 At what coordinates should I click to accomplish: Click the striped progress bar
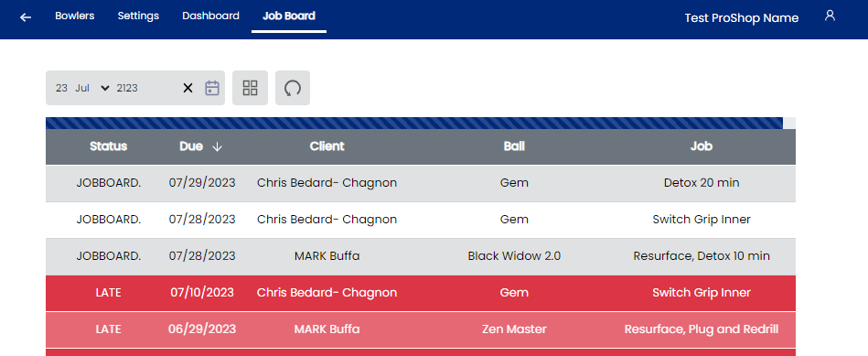coord(414,123)
